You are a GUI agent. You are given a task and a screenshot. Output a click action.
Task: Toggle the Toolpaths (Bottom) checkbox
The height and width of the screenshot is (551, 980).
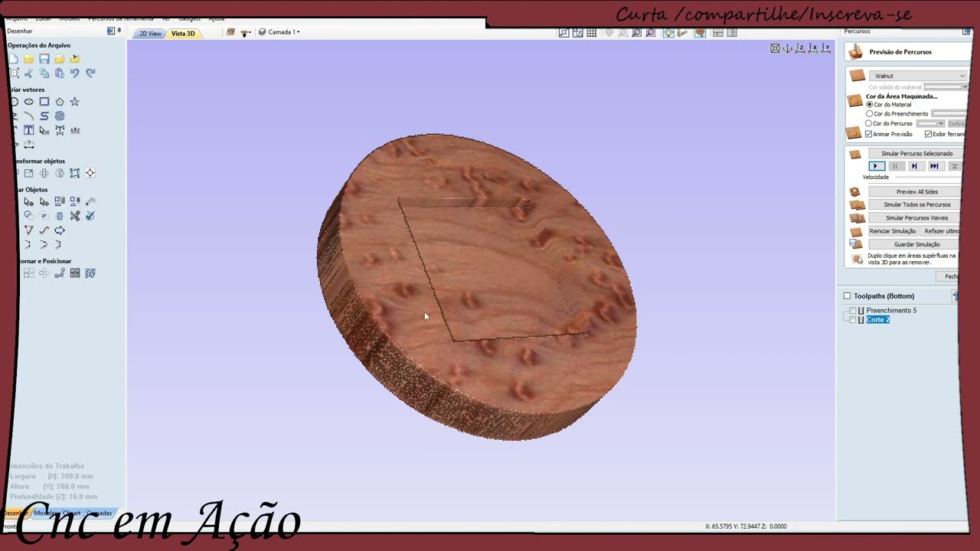click(847, 296)
